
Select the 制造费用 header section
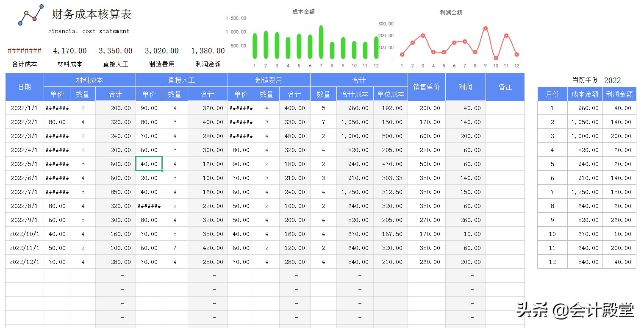click(x=269, y=79)
